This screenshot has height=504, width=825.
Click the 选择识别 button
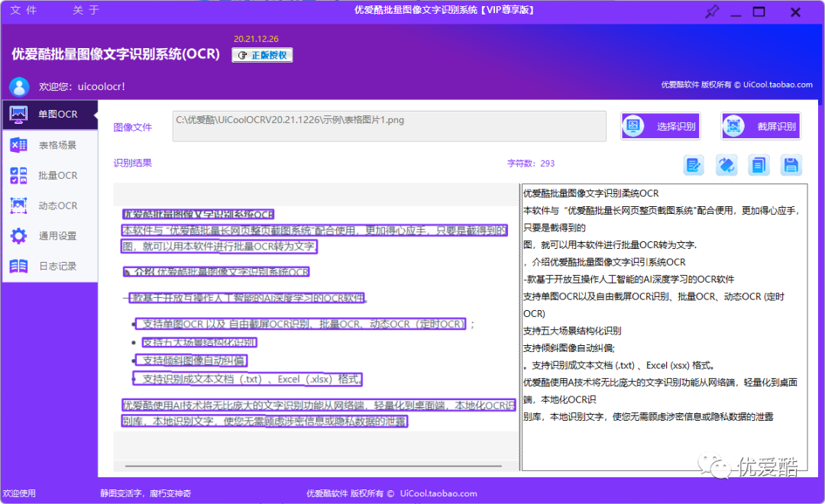click(x=660, y=126)
